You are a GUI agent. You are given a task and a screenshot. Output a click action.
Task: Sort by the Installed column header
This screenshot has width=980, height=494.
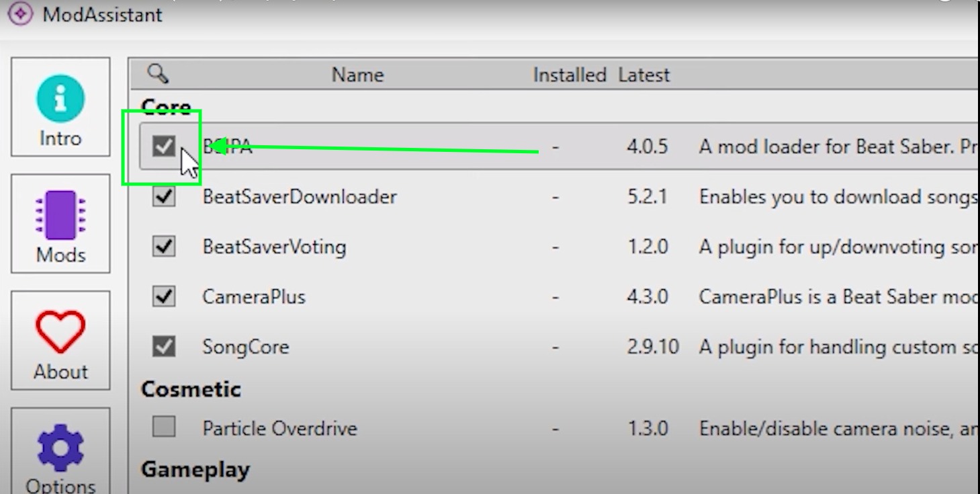pos(570,75)
